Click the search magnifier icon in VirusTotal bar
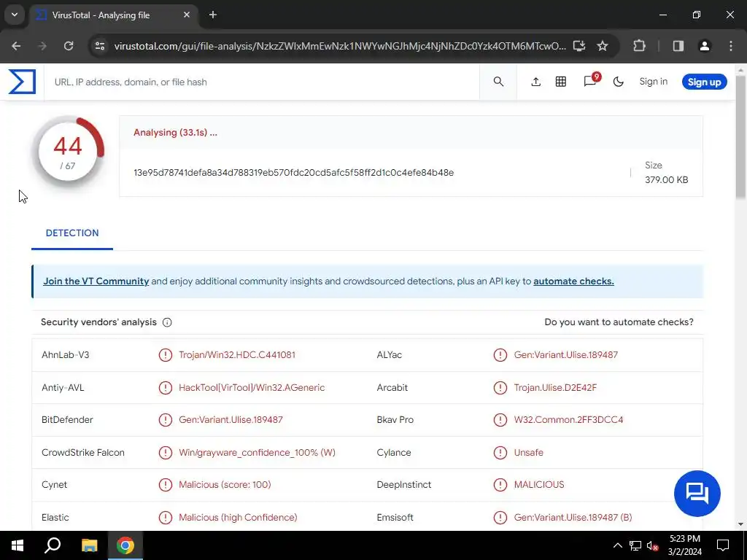 click(x=498, y=82)
